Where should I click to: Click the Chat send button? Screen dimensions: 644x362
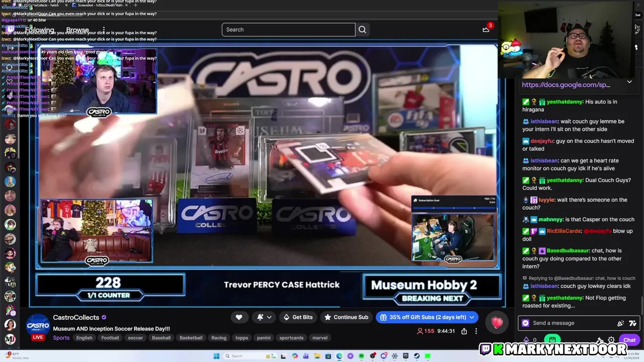pyautogui.click(x=629, y=340)
